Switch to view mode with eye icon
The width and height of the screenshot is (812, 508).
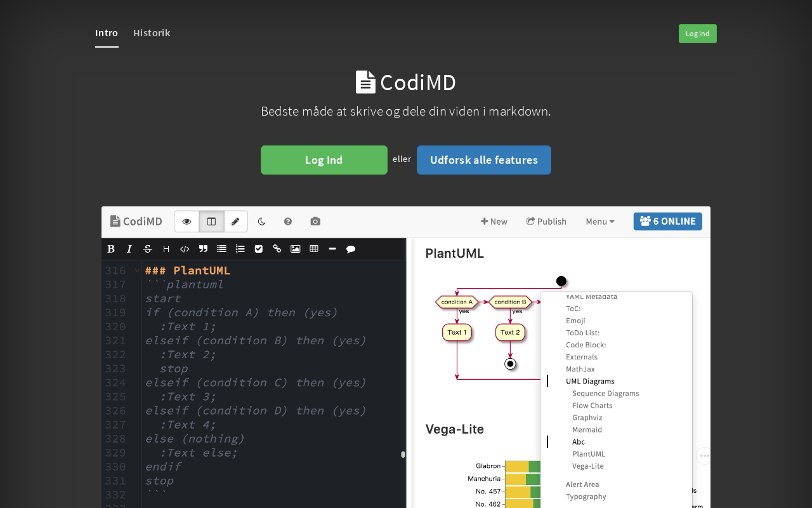coord(187,222)
